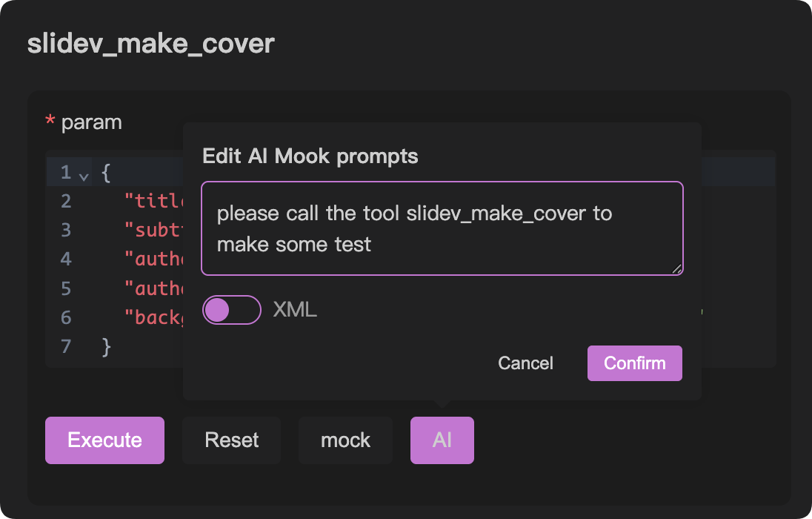Click line number 2 in the gutter
This screenshot has height=519, width=812.
click(67, 202)
